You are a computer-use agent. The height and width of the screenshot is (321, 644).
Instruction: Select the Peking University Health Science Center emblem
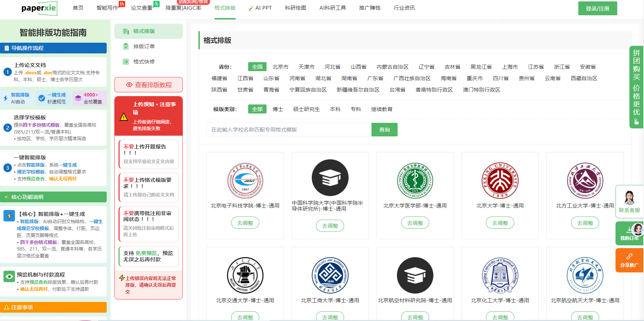pos(415,180)
